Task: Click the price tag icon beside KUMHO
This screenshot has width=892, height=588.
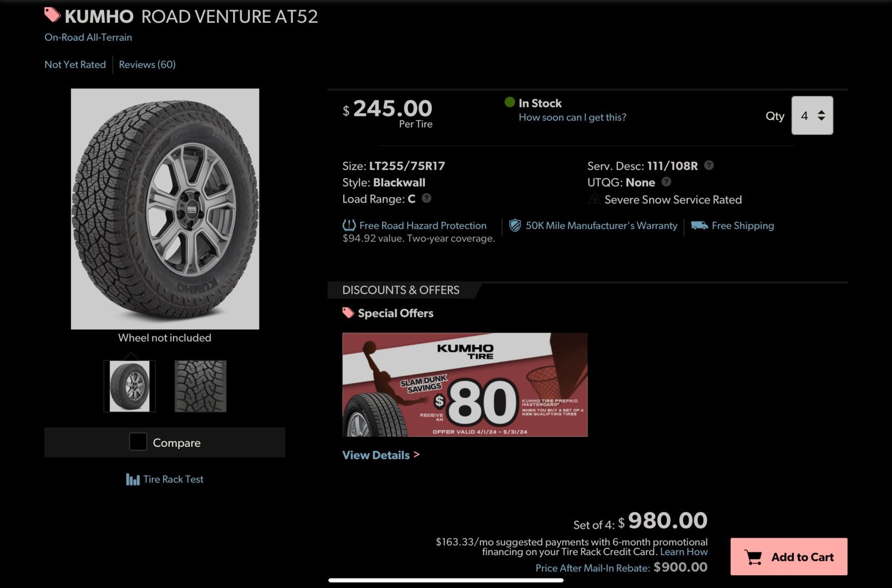Action: click(52, 15)
